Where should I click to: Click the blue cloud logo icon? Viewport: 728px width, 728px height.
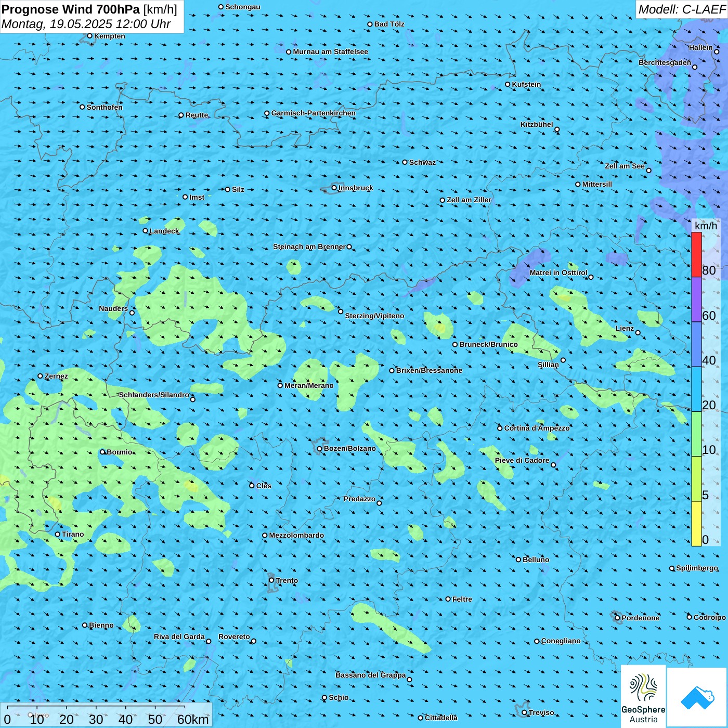click(x=697, y=697)
